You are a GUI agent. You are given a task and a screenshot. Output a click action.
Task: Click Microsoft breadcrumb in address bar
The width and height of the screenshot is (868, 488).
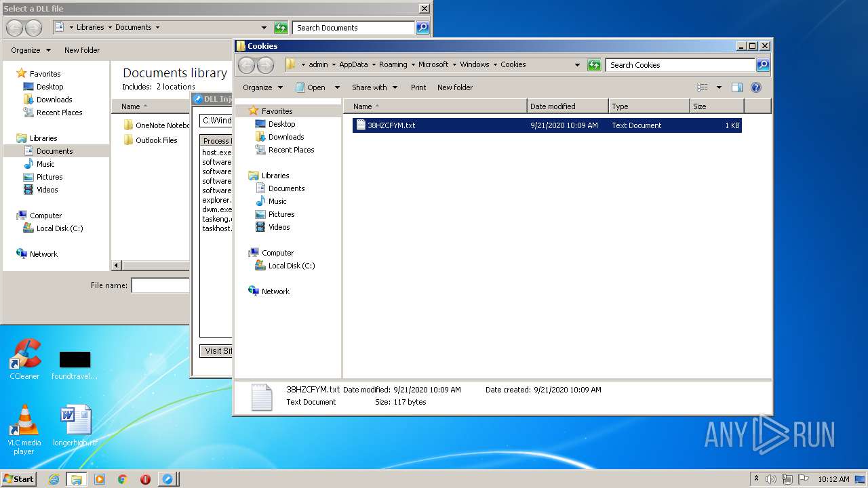pos(433,65)
